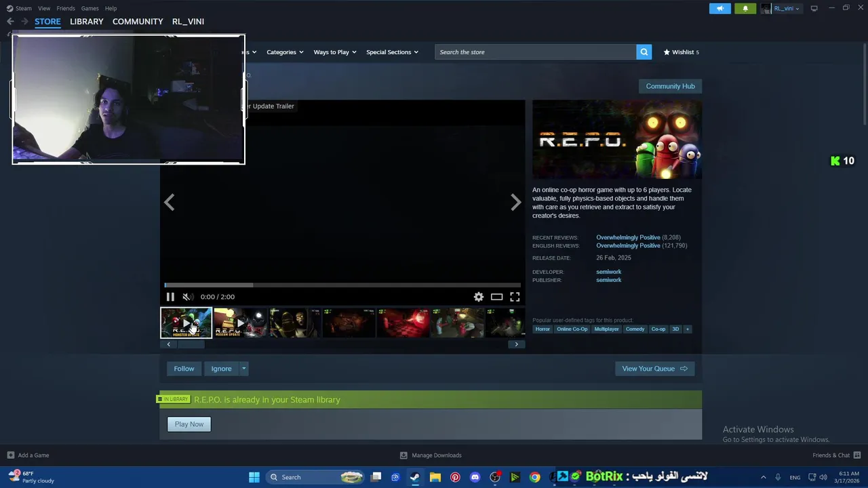
Task: Open English reviews Overwhelmingly Positive link
Action: [628, 246]
